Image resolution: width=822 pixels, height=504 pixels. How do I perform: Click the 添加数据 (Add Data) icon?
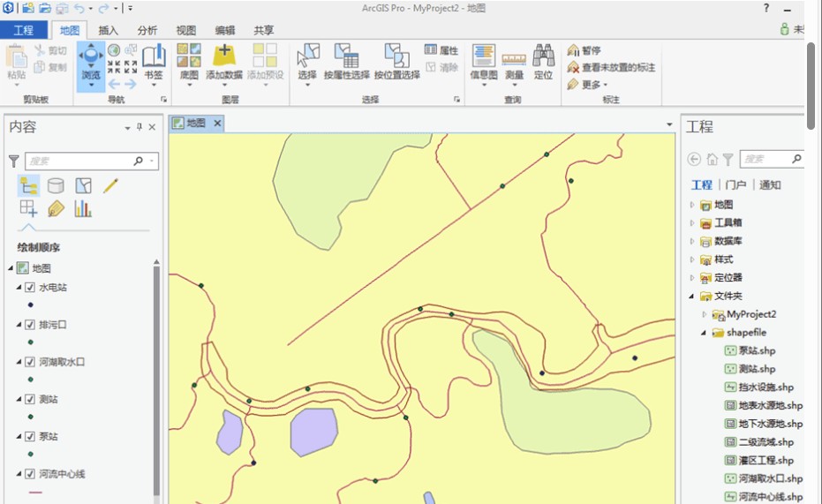[224, 62]
